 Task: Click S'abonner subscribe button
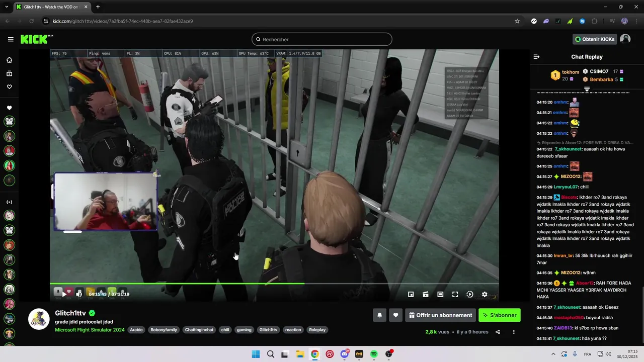pyautogui.click(x=500, y=315)
